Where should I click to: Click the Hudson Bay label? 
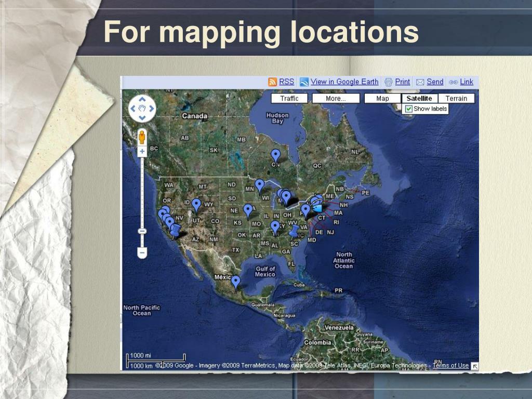(x=277, y=118)
